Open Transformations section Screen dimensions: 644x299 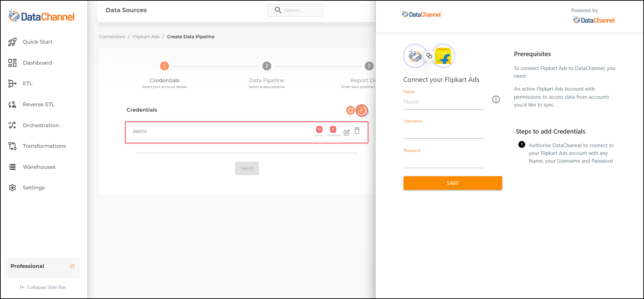coord(44,146)
